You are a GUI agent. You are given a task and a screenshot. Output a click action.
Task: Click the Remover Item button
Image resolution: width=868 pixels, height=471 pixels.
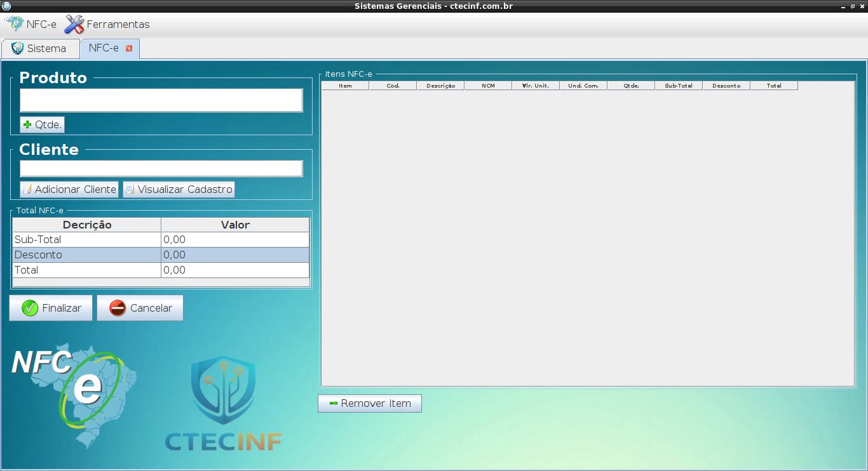(x=370, y=404)
